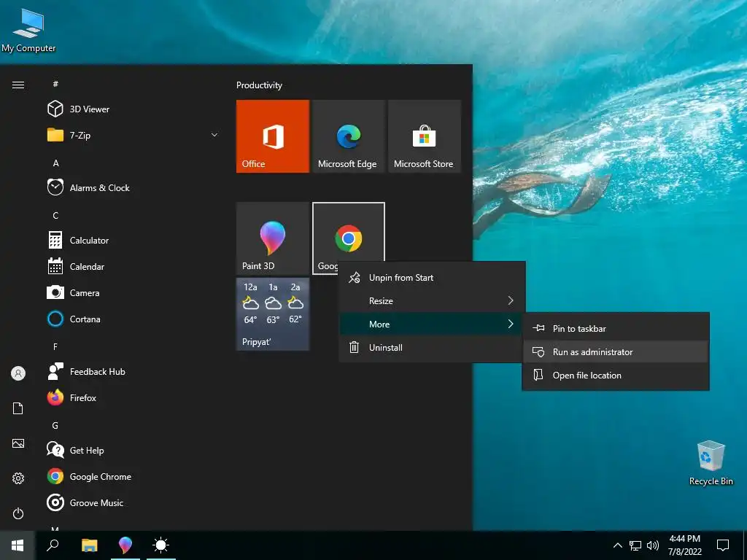Open Cortana from the app list
Viewport: 747px width, 560px height.
[x=133, y=319]
